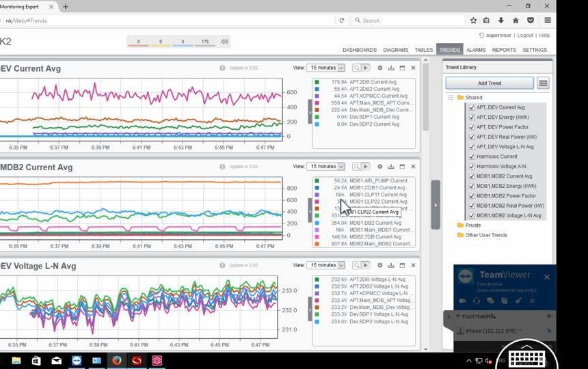This screenshot has height=369, width=588.
Task: Click green APT.2DB Current Avg legend swatch
Action: [317, 82]
